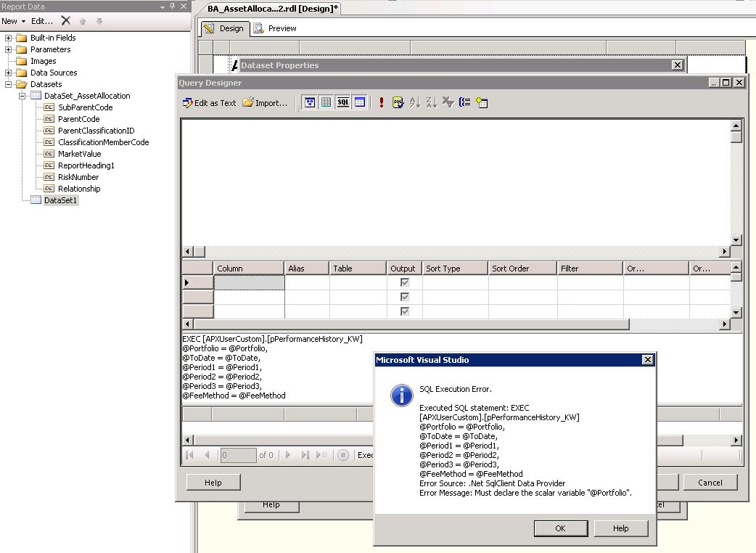Image resolution: width=756 pixels, height=553 pixels.
Task: Close the Microsoft Visual Studio error dialog
Action: tap(648, 360)
